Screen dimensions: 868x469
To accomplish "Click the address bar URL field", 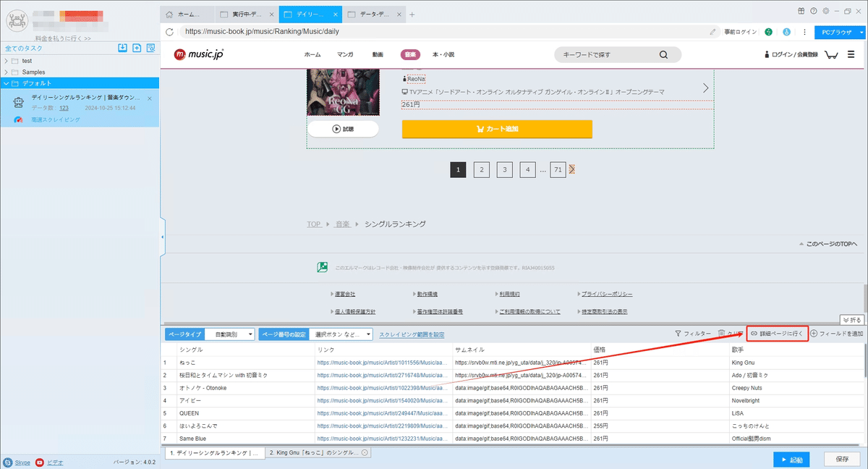I will click(x=441, y=32).
